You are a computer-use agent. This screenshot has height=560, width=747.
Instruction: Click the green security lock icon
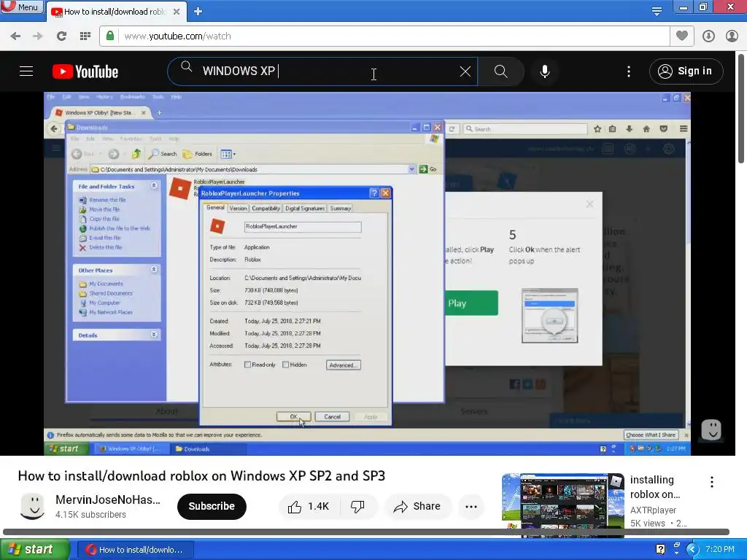[x=110, y=36]
